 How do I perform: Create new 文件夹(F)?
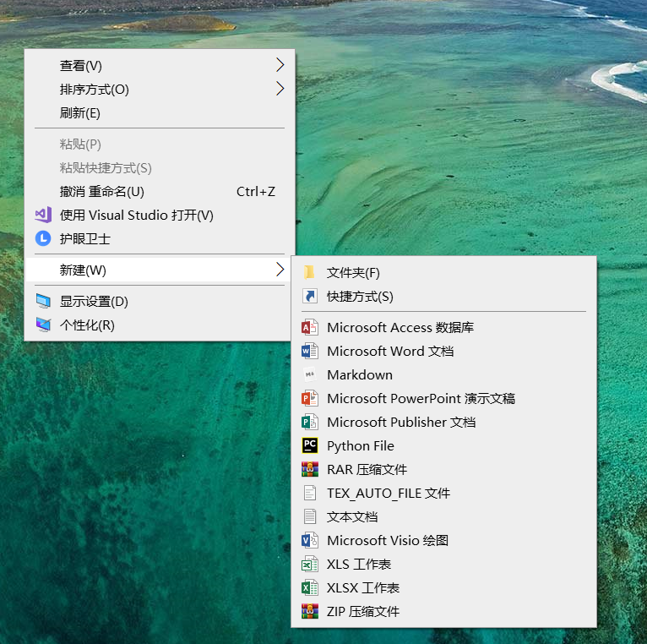pyautogui.click(x=443, y=272)
